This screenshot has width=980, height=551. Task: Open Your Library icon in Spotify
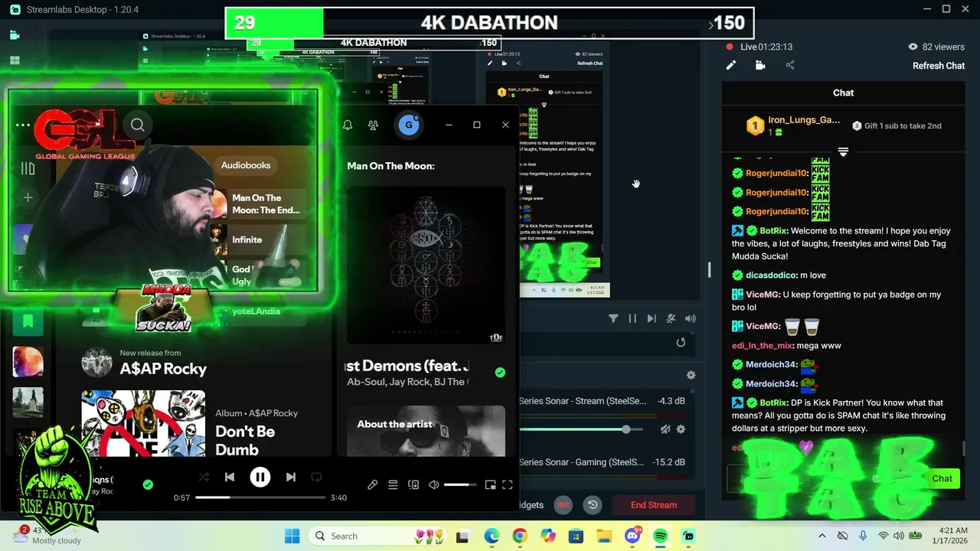click(x=28, y=169)
